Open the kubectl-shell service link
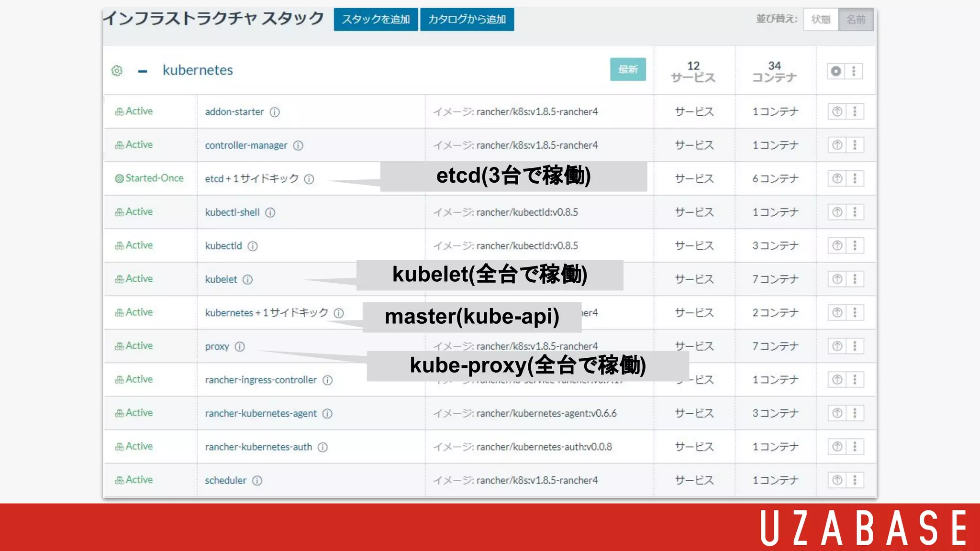 point(232,212)
